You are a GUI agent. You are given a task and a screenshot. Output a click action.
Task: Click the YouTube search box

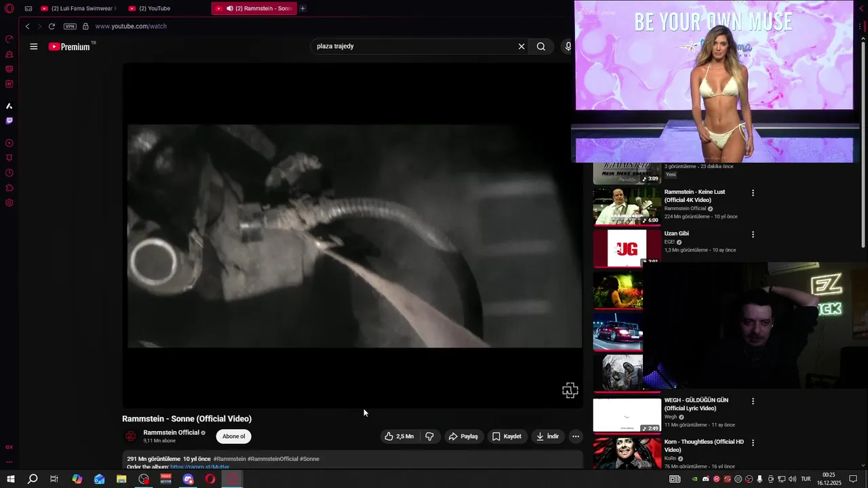414,46
